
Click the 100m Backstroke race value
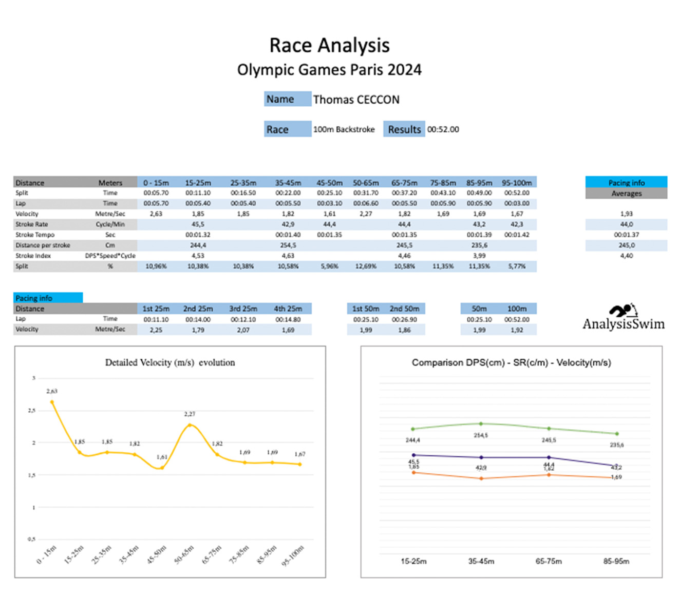[x=344, y=129]
